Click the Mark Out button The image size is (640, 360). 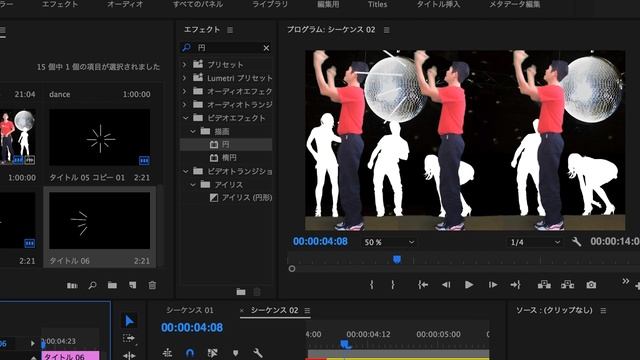393,284
